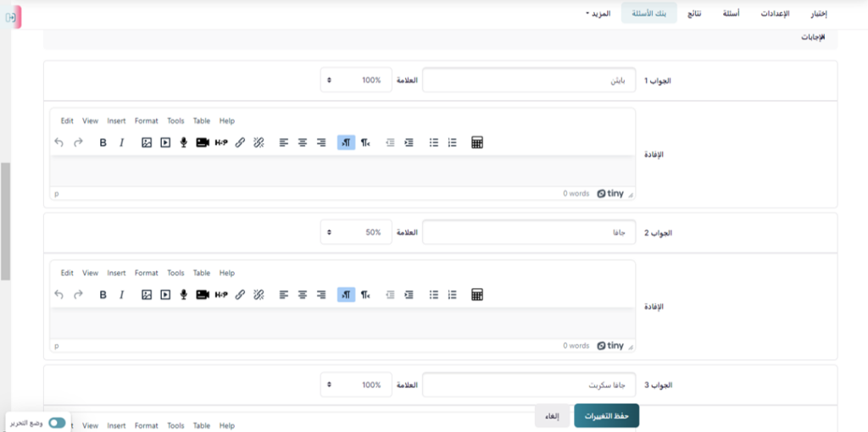Click H5P button in Answer 1 feedback editor
This screenshot has width=868, height=432.
(221, 143)
